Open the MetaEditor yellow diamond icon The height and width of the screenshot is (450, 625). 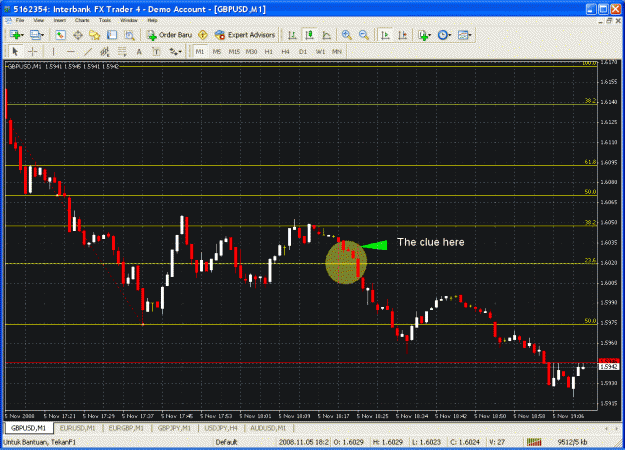[203, 35]
